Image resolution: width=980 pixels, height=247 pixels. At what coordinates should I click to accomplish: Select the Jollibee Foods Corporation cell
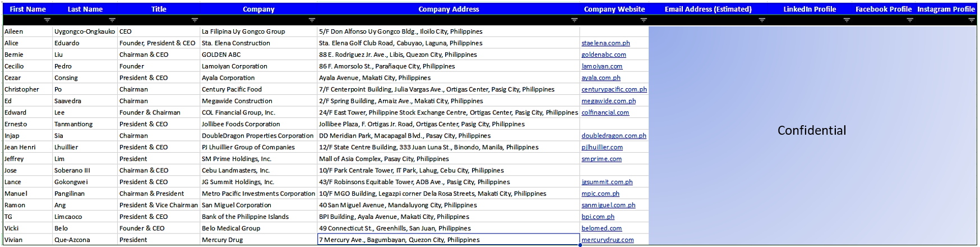(259, 124)
